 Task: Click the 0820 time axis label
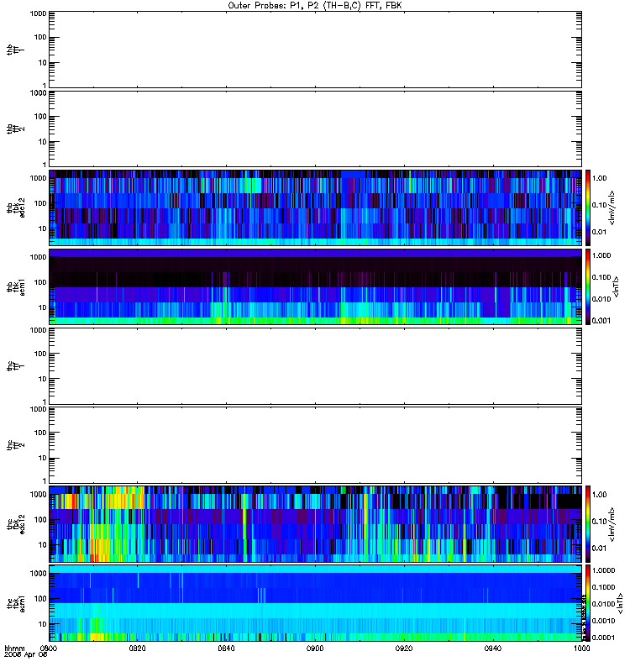pos(137,648)
